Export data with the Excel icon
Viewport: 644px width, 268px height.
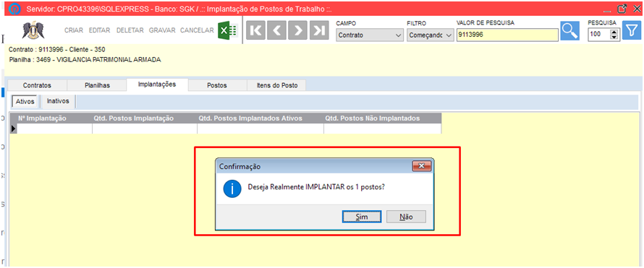(x=227, y=30)
